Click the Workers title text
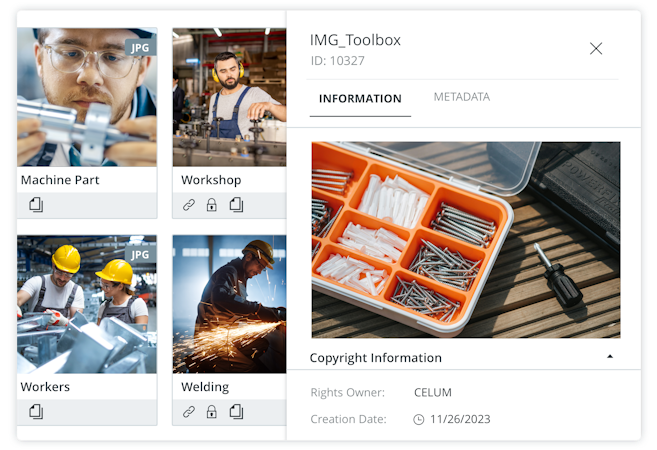The height and width of the screenshot is (450, 657). (45, 387)
